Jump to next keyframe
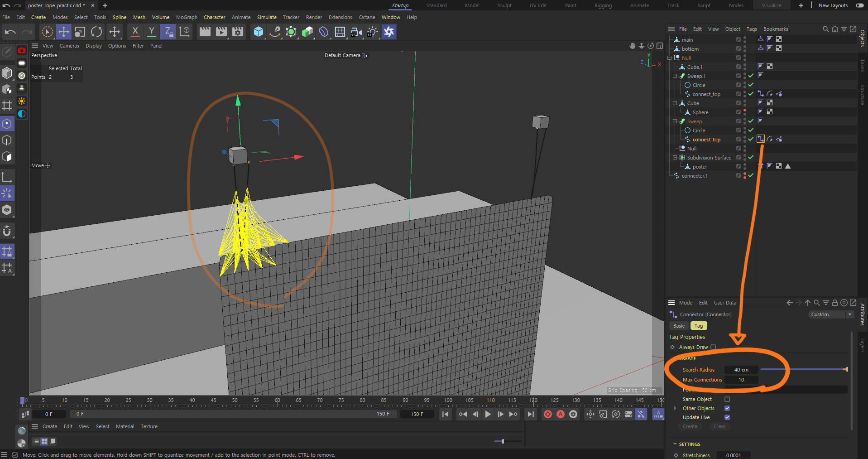 (x=513, y=414)
